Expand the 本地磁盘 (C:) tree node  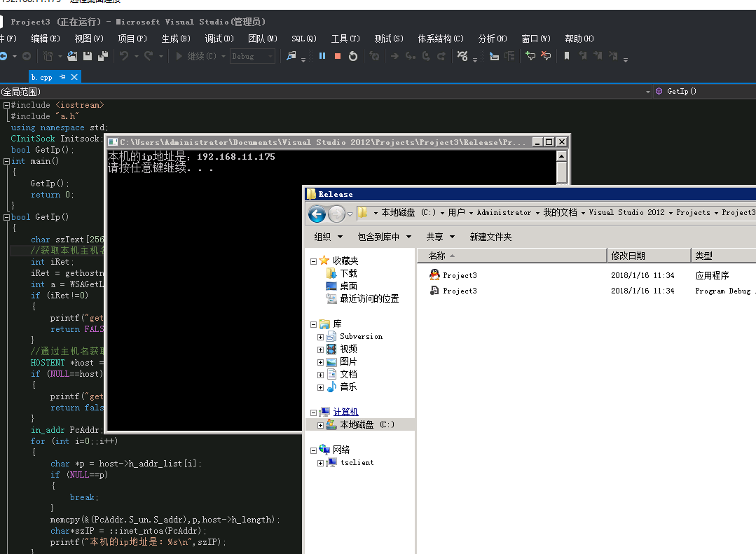point(321,425)
